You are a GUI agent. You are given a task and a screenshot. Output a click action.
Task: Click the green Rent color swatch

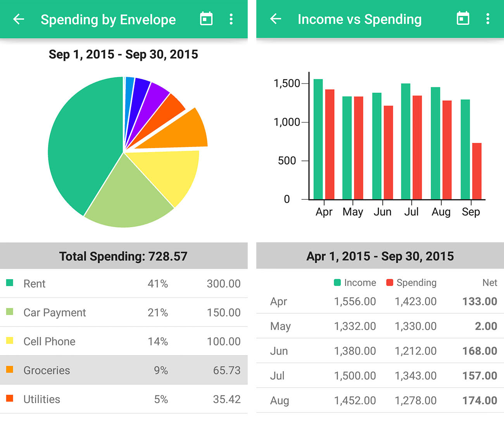[10, 283]
